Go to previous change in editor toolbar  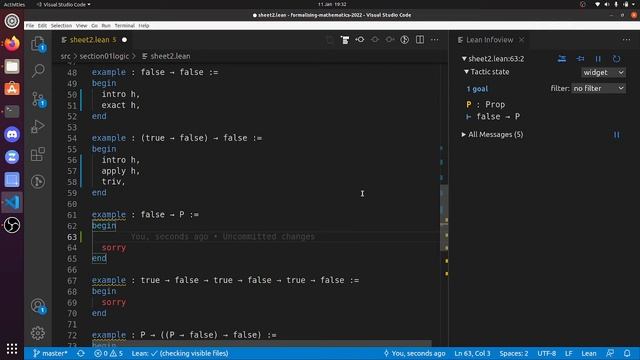pyautogui.click(x=360, y=40)
